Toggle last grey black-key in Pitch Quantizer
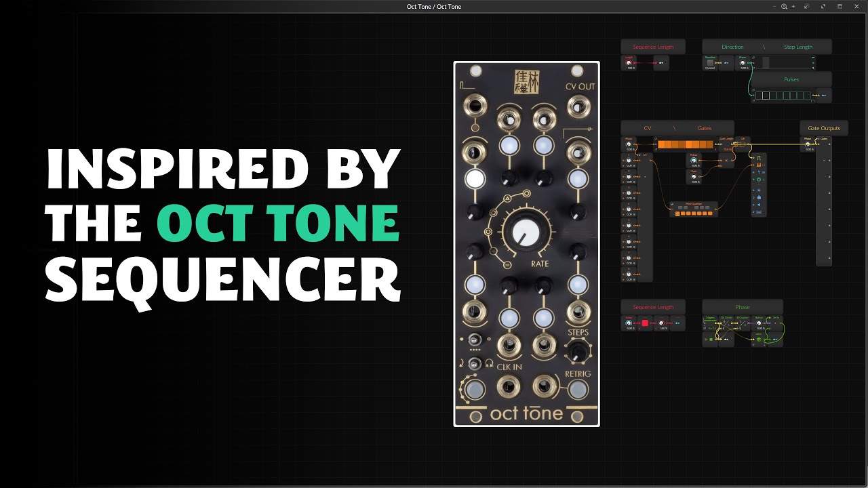Image resolution: width=868 pixels, height=488 pixels. pos(707,208)
